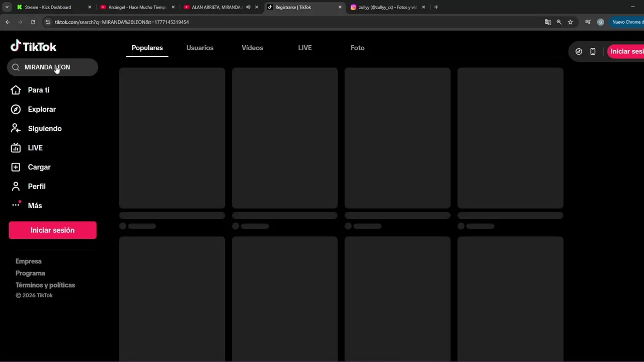
Task: Open a new browser tab
Action: [x=436, y=7]
